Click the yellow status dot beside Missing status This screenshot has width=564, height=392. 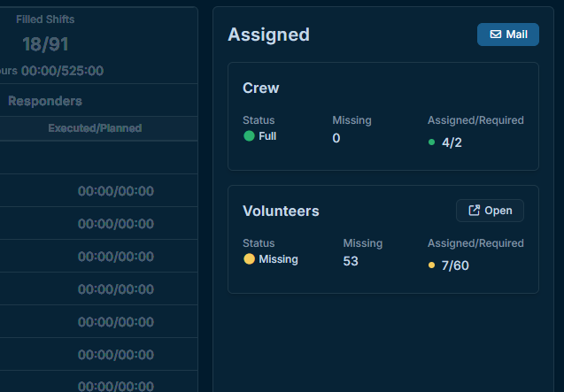click(x=249, y=259)
